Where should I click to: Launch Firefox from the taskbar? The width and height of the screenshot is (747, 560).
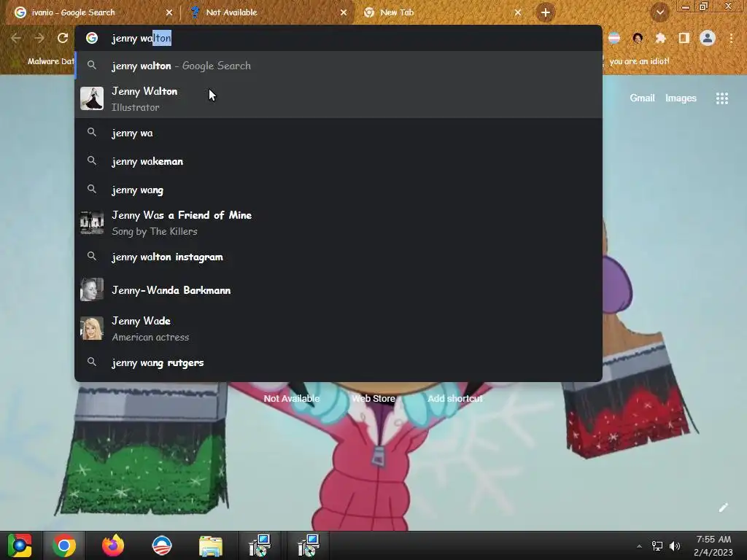(113, 545)
